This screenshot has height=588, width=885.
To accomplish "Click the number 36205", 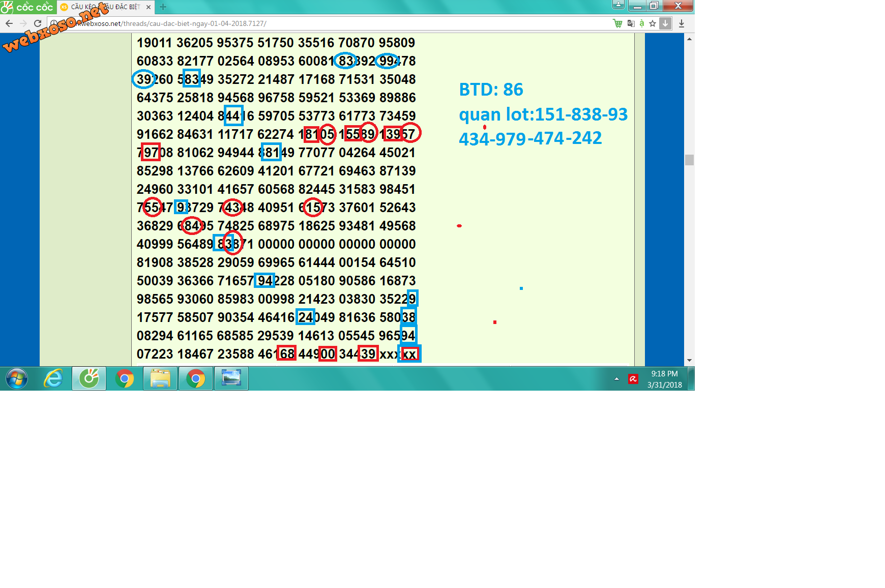I will (195, 43).
